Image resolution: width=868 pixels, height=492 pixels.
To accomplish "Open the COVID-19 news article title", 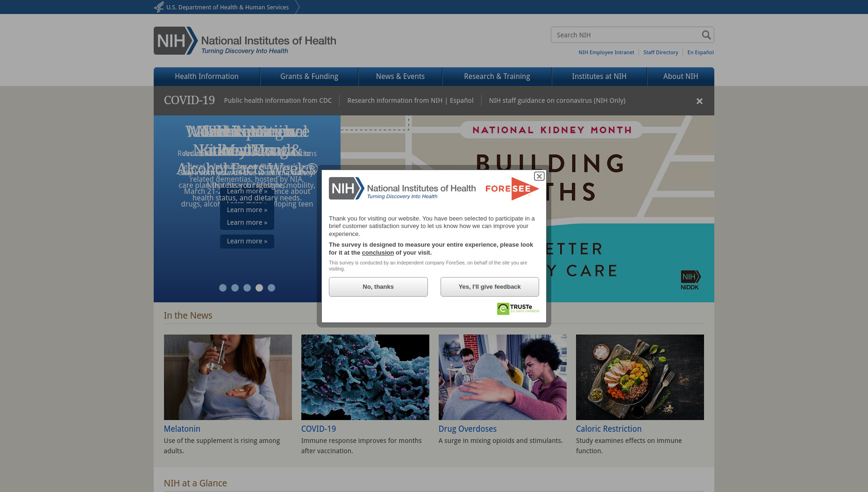I will click(x=319, y=429).
